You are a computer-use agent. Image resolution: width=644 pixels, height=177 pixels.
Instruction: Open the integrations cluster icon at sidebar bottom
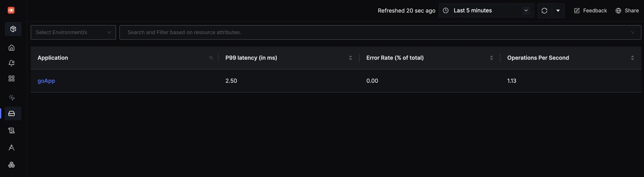click(12, 165)
